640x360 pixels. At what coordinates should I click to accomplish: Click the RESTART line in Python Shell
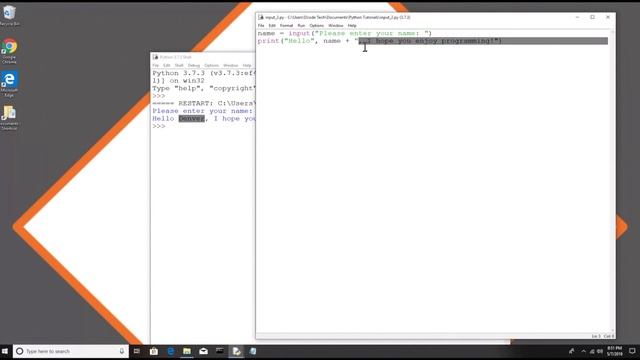204,103
